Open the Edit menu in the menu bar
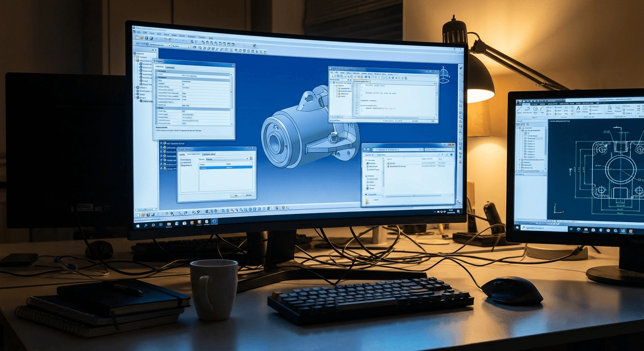 pos(145,33)
